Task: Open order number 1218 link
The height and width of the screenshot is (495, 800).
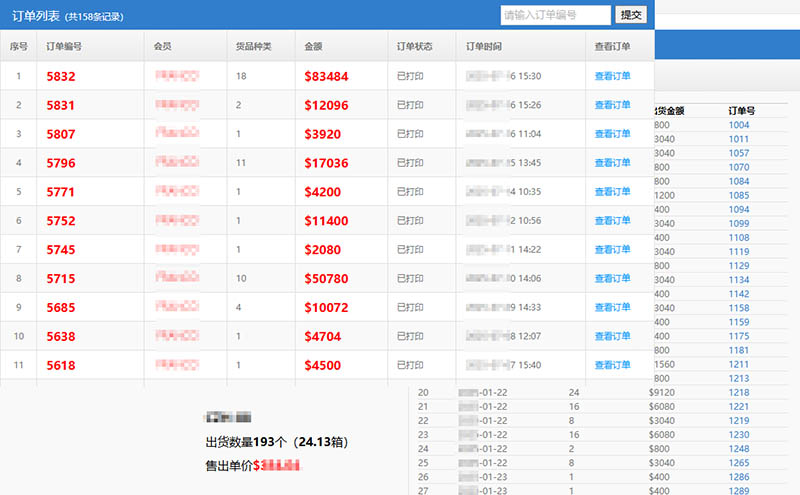Action: (739, 393)
